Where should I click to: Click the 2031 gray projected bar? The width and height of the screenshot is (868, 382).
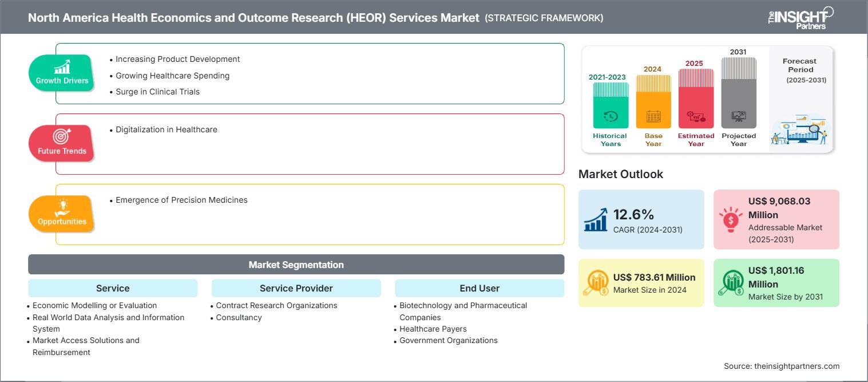click(x=739, y=92)
